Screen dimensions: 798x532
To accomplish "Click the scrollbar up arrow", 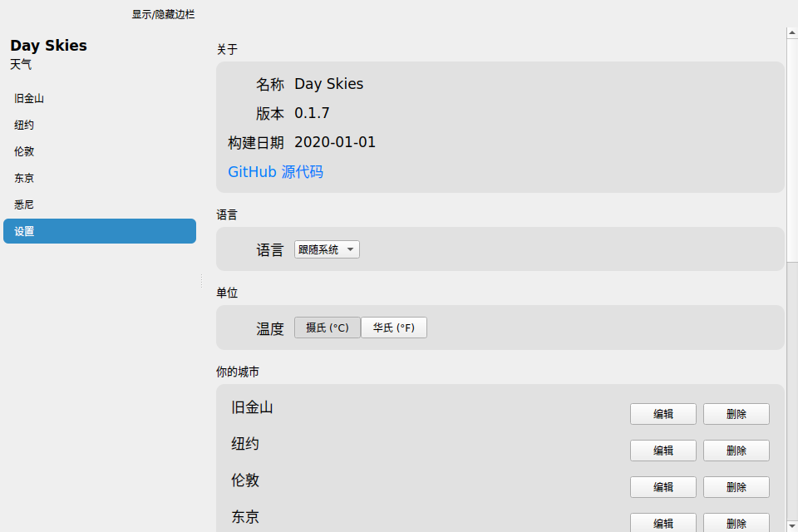I will [792, 32].
